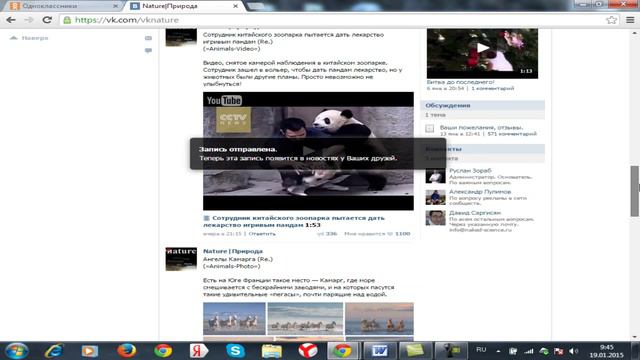The width and height of the screenshot is (640, 360).
Task: Open the Chrome hamburger menu
Action: click(630, 20)
